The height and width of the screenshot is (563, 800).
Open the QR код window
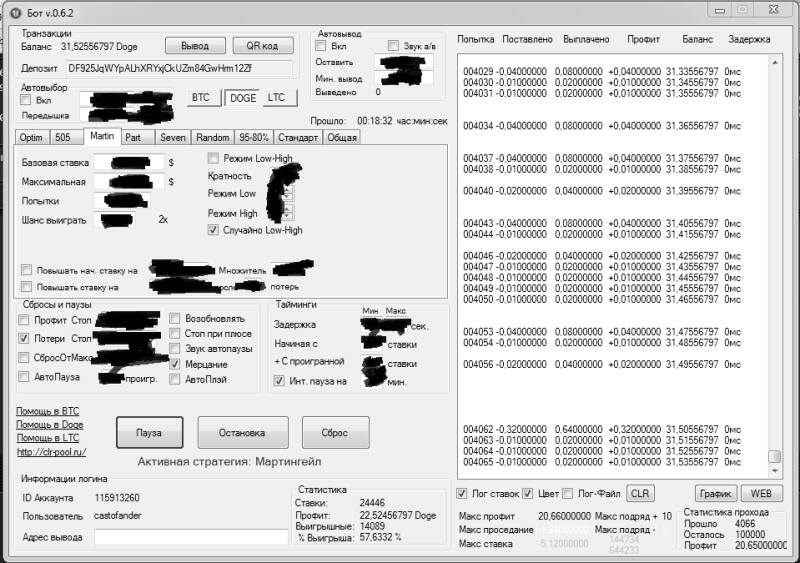pyautogui.click(x=263, y=46)
